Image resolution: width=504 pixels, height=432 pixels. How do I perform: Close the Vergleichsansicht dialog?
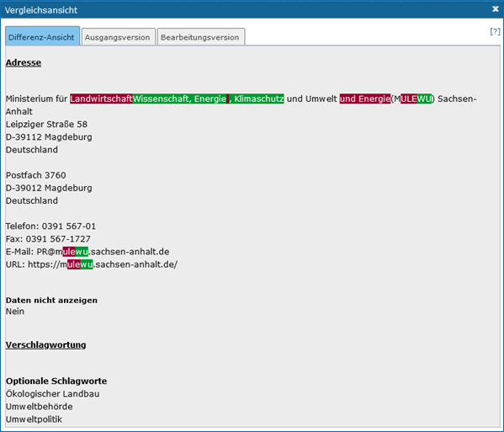(x=496, y=9)
